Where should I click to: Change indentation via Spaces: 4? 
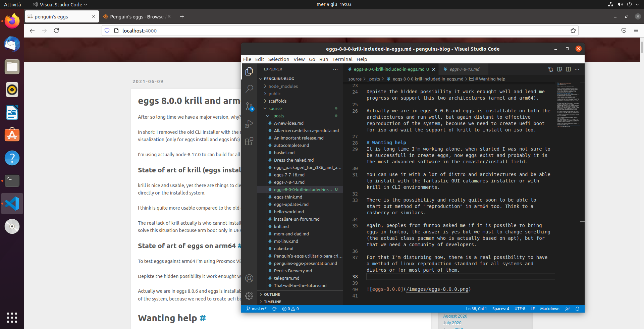(x=500, y=309)
